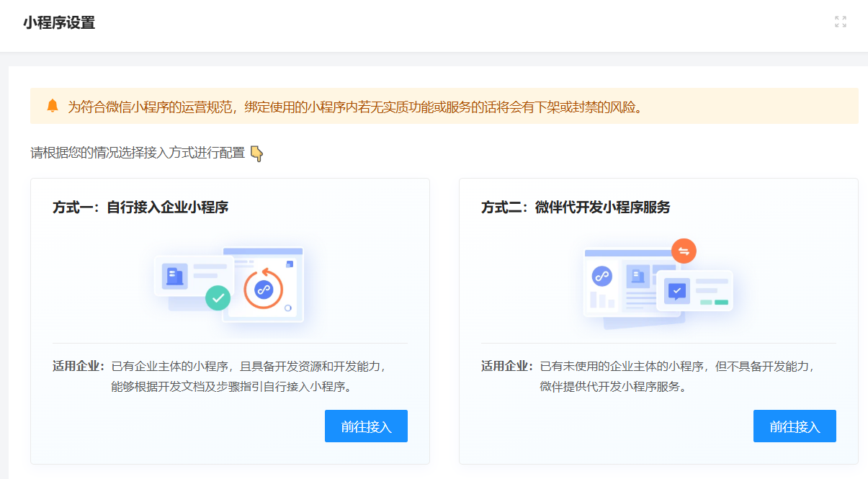Click the green checkmark circle in 方式一 illustration
868x479 pixels.
(x=218, y=297)
